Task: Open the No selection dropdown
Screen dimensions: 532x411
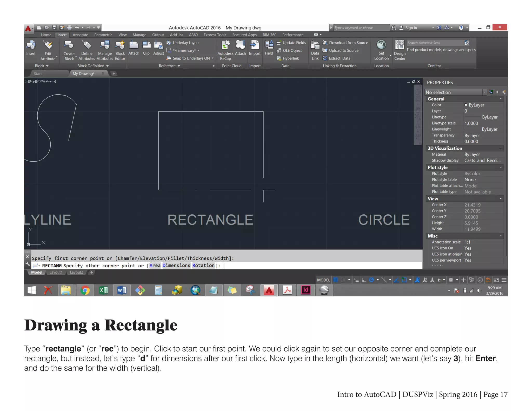Action: click(484, 92)
